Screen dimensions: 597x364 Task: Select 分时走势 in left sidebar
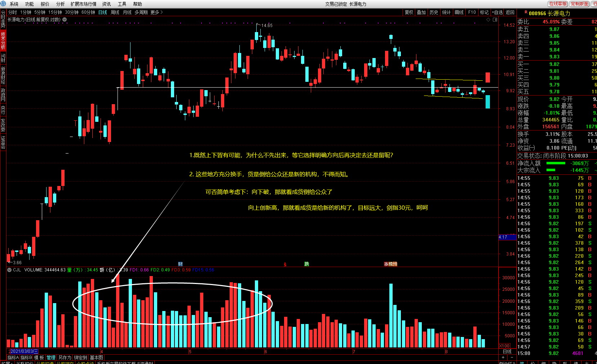point(3,19)
